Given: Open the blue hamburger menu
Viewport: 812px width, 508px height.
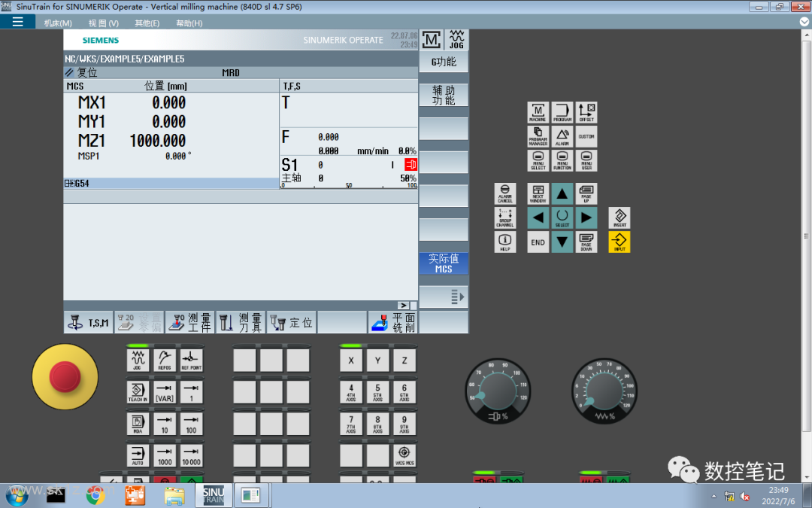Looking at the screenshot, I should click(17, 22).
